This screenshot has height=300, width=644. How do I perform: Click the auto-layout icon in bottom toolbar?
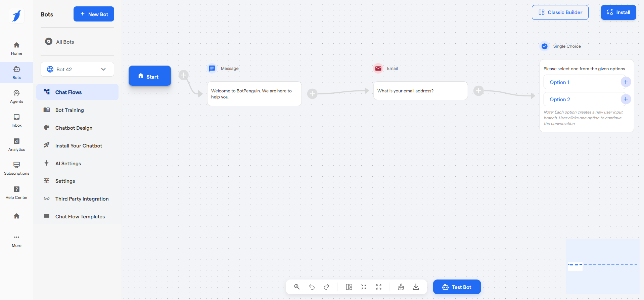tap(349, 287)
